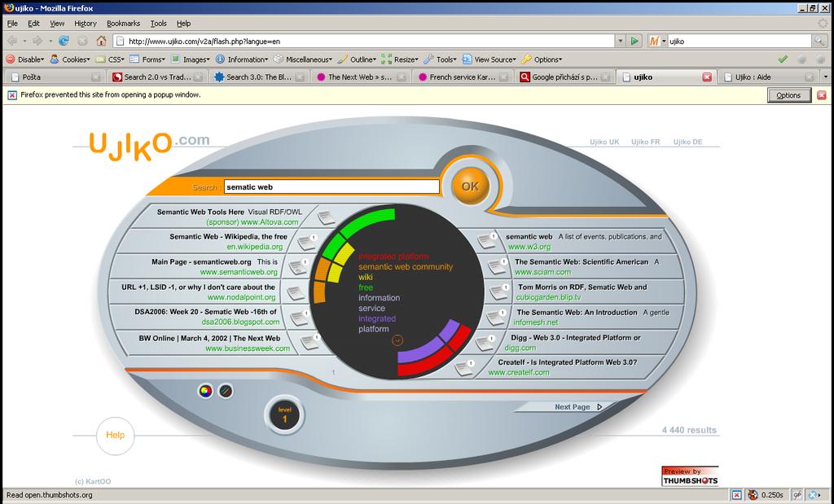Open the File menu
The height and width of the screenshot is (504, 834).
12,24
